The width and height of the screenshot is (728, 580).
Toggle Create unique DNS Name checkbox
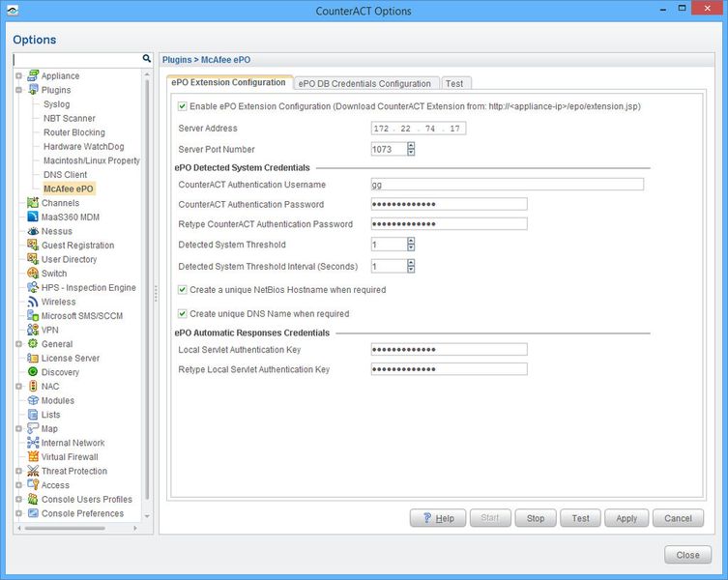point(183,314)
